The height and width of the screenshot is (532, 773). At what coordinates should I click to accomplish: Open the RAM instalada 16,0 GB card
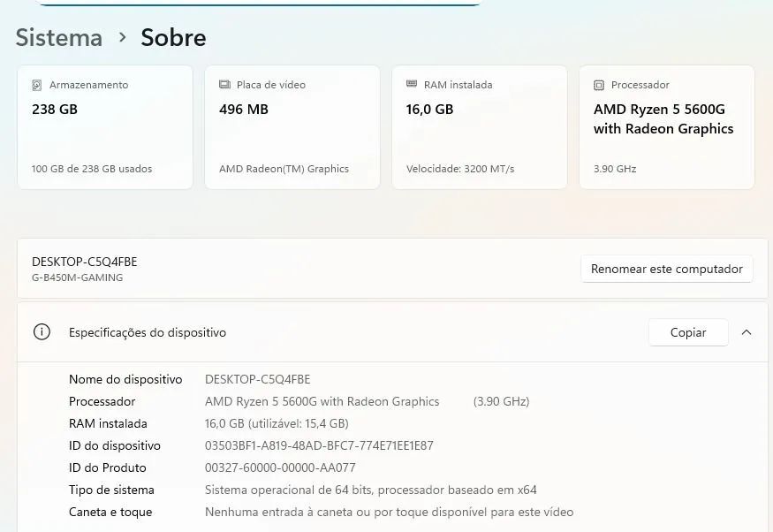coord(480,127)
